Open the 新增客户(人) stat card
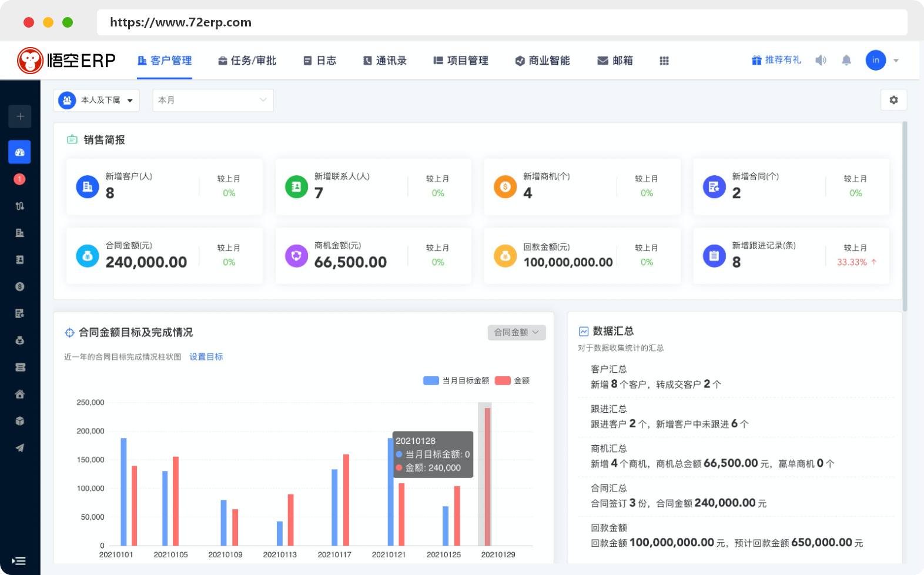The image size is (924, 575). (165, 187)
